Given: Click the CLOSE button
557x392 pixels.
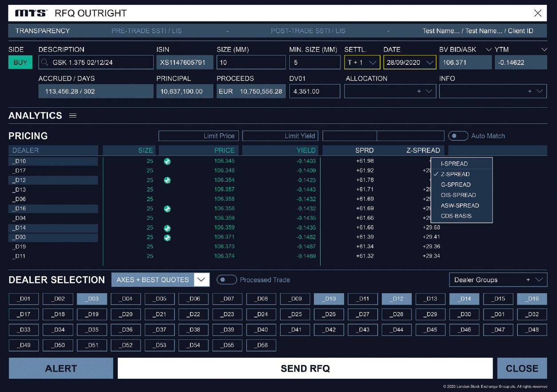Looking at the screenshot, I should click(x=522, y=368).
